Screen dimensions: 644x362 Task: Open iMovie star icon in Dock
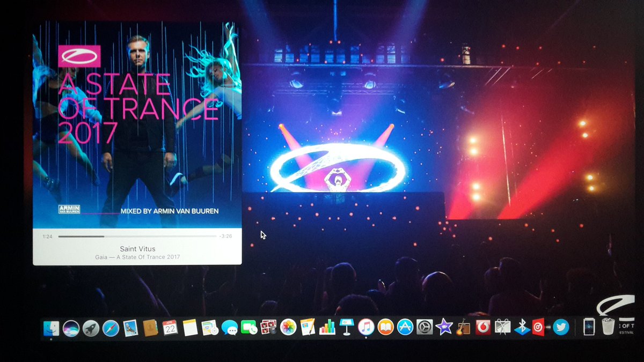[x=444, y=327]
